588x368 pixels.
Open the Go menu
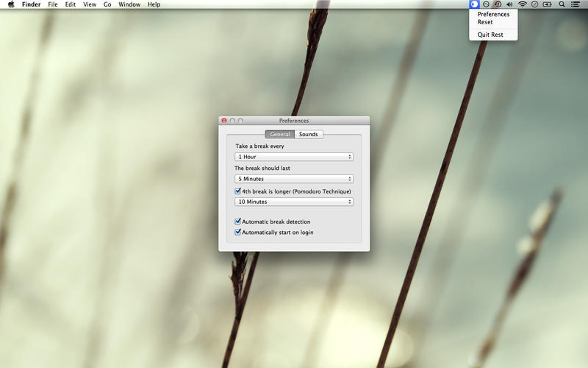tap(107, 4)
